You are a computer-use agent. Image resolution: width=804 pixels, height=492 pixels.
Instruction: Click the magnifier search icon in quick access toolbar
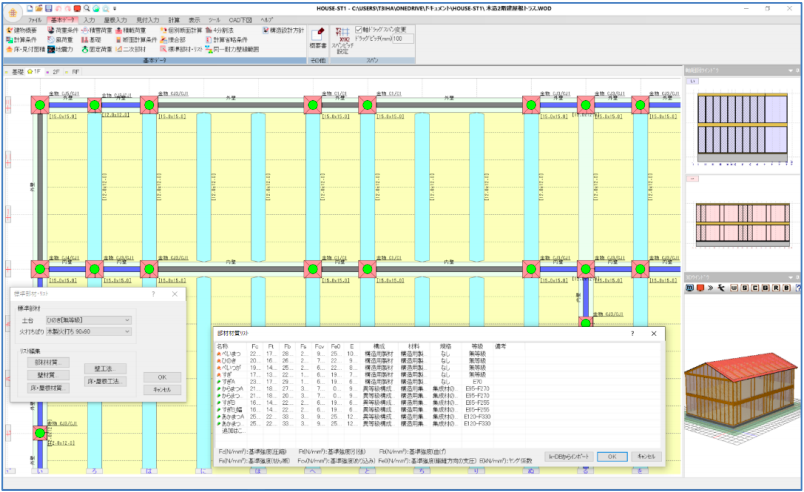pyautogui.click(x=87, y=8)
